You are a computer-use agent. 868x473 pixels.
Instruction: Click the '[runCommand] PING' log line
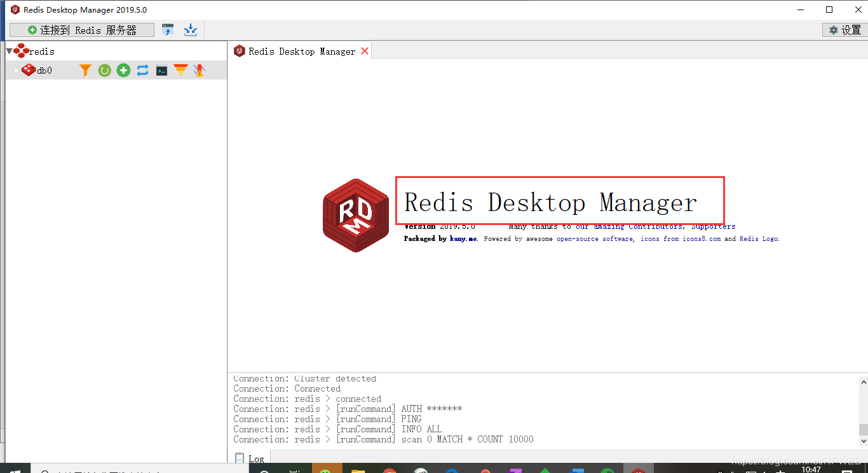click(x=327, y=419)
